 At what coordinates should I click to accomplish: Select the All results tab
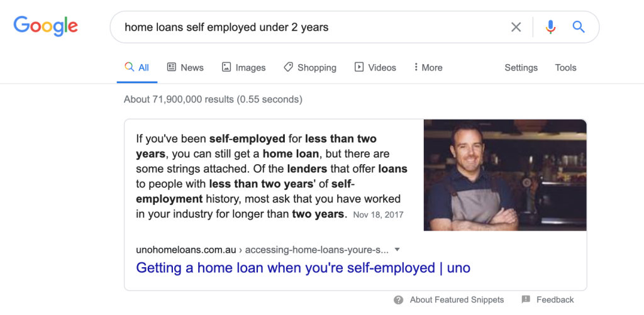[136, 68]
